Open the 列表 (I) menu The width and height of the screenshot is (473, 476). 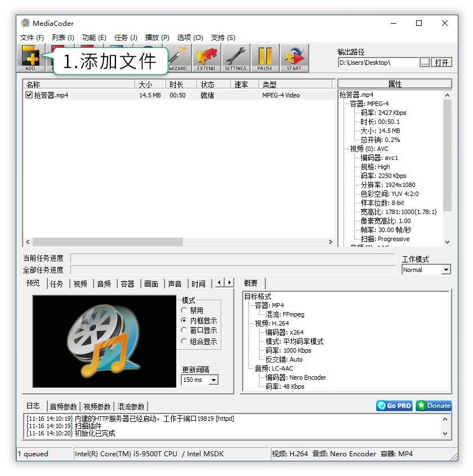[x=63, y=38]
